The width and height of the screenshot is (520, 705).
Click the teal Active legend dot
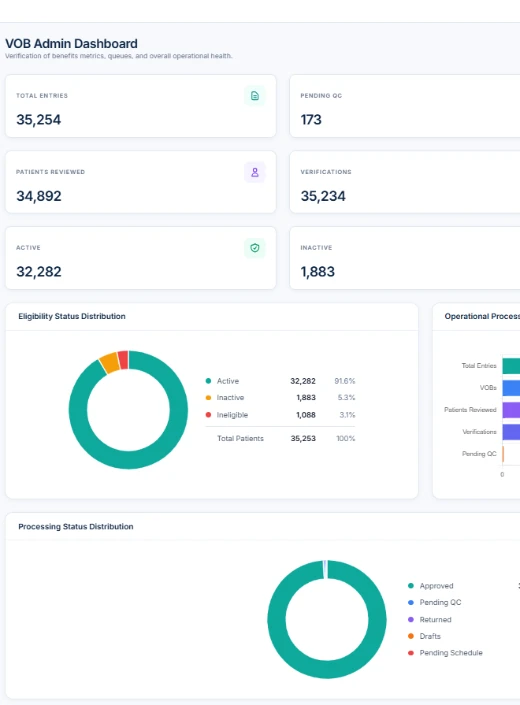(208, 381)
